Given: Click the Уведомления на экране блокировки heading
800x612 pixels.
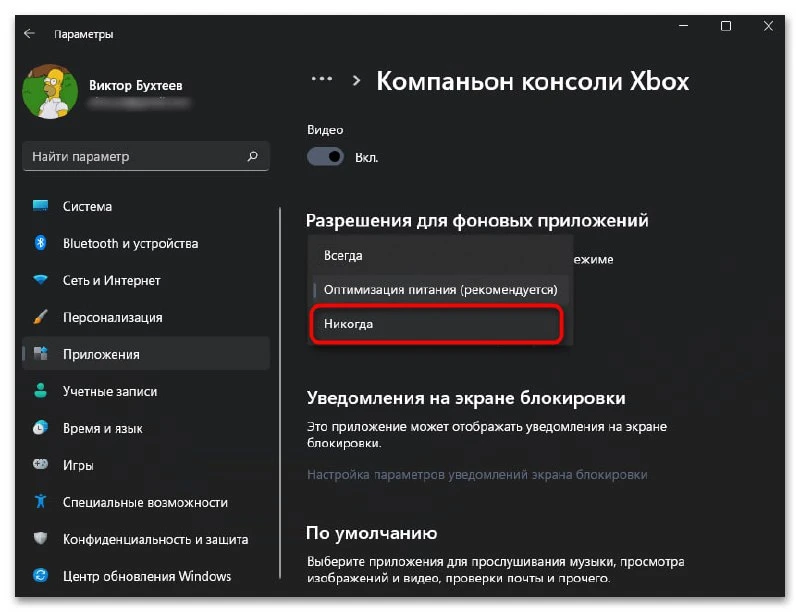Looking at the screenshot, I should [x=466, y=397].
